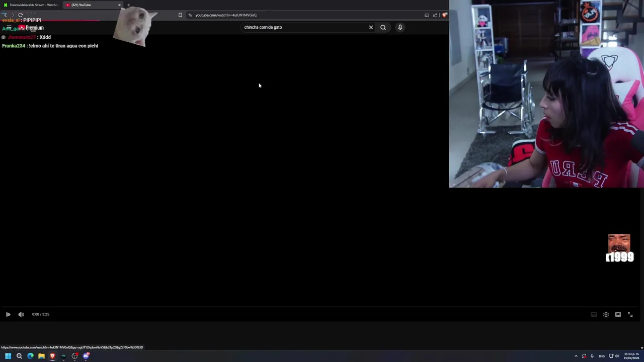Viewport: 644px width, 362px height.
Task: Click chat username Jhonatanz27
Action: click(x=22, y=37)
